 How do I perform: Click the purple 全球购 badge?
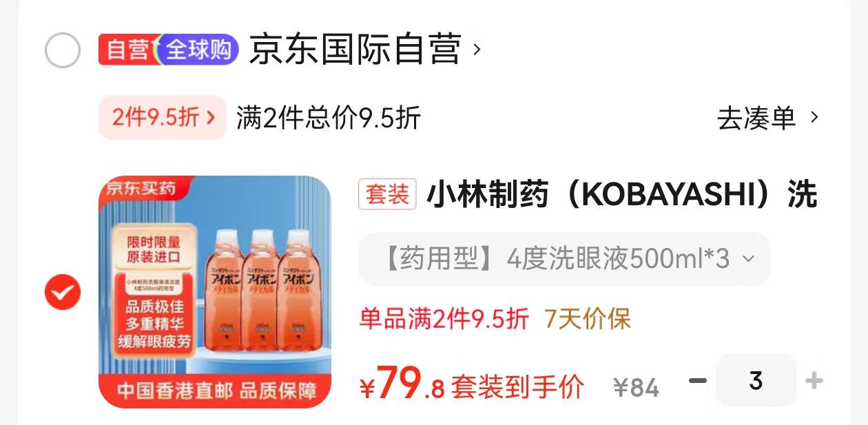(x=198, y=50)
